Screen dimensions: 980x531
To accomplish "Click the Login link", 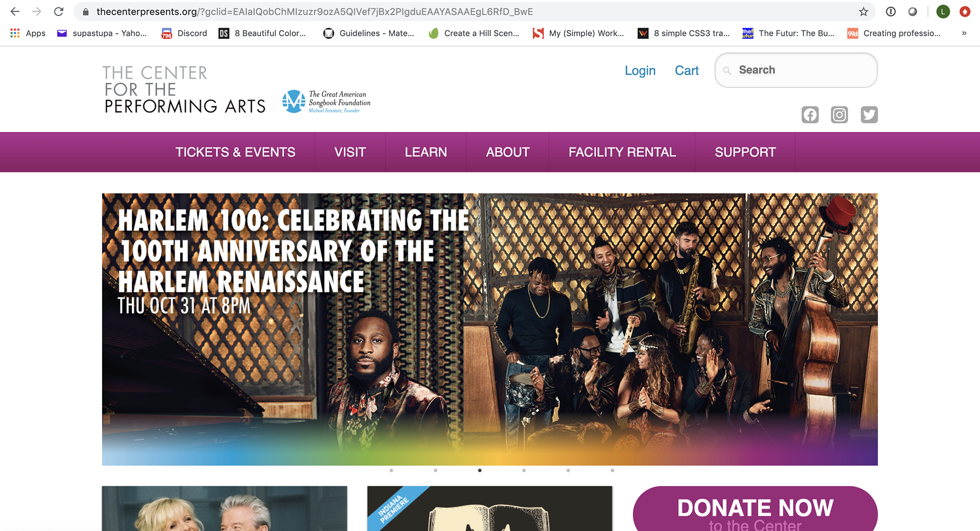I will (640, 70).
